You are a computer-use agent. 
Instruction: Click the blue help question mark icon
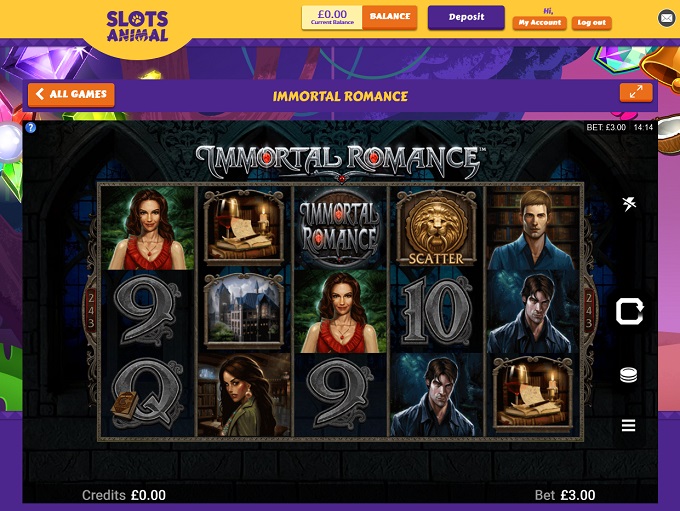pyautogui.click(x=30, y=128)
